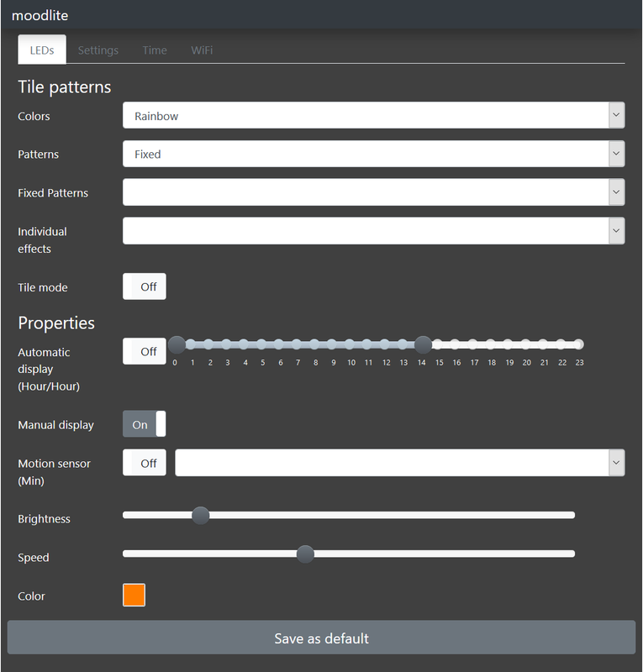Image resolution: width=643 pixels, height=672 pixels.
Task: Click the Speed label
Action: click(x=34, y=558)
